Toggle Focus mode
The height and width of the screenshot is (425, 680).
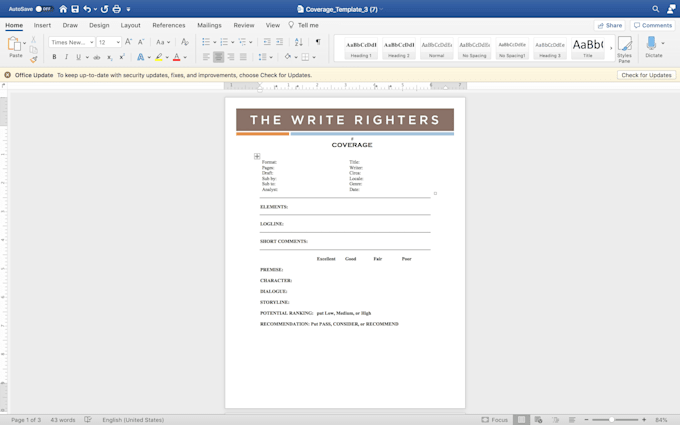495,420
